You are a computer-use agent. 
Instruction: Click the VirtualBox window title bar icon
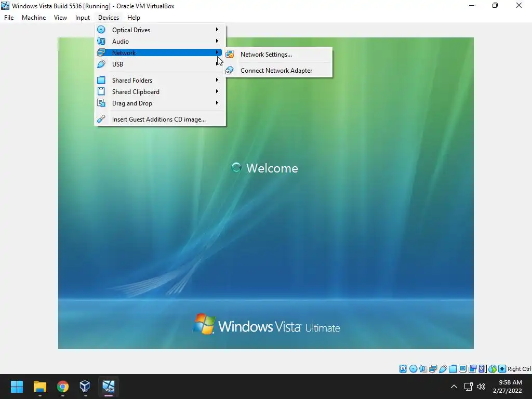pos(5,6)
